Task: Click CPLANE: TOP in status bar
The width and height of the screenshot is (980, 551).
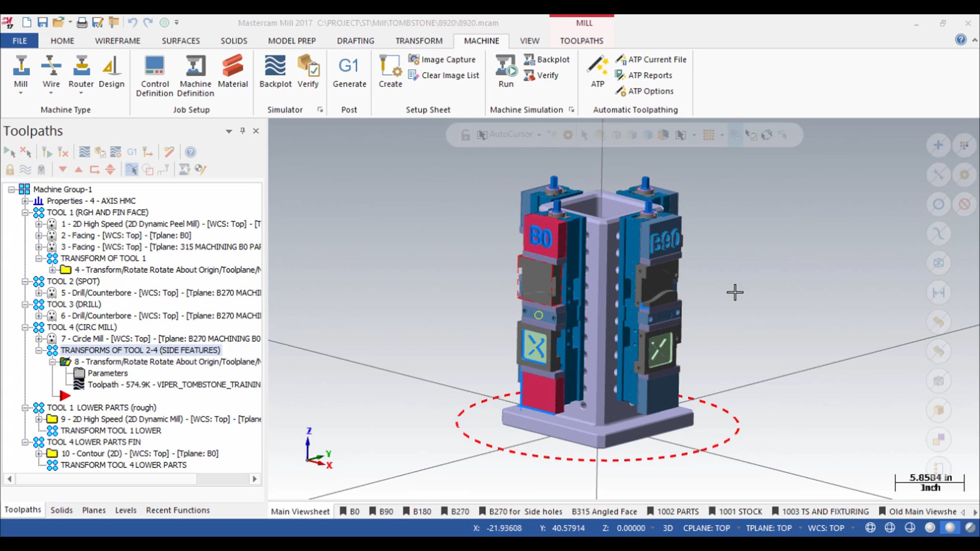Action: [706, 528]
